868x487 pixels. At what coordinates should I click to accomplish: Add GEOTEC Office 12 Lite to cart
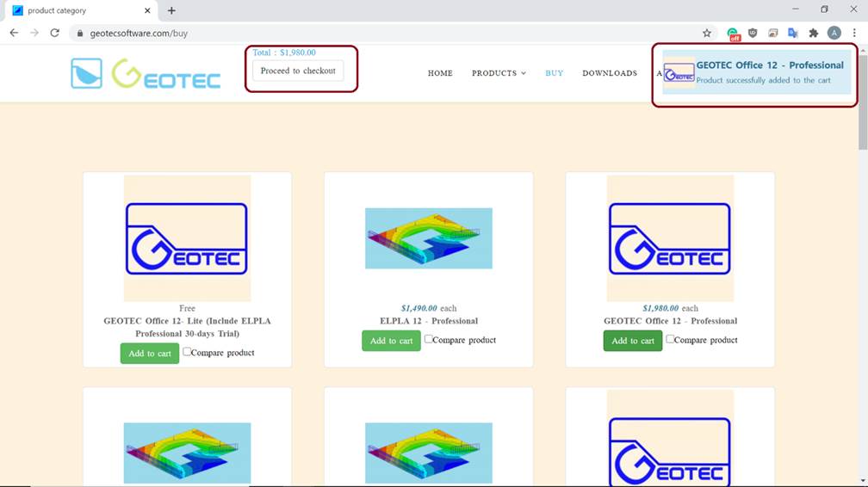coord(150,354)
